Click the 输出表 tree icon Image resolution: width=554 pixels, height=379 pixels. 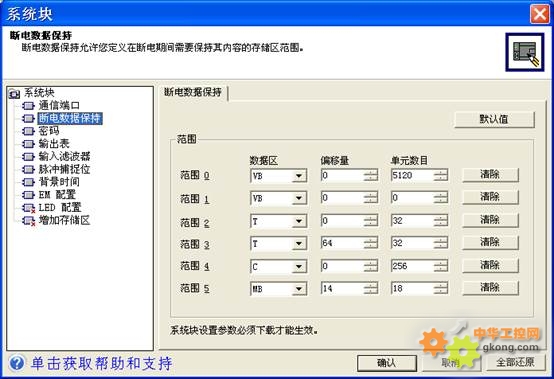[x=28, y=144]
